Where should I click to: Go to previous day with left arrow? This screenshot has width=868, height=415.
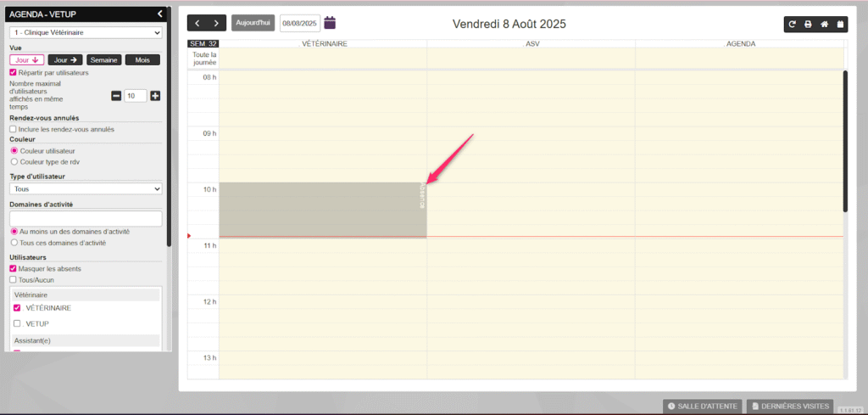pos(198,23)
